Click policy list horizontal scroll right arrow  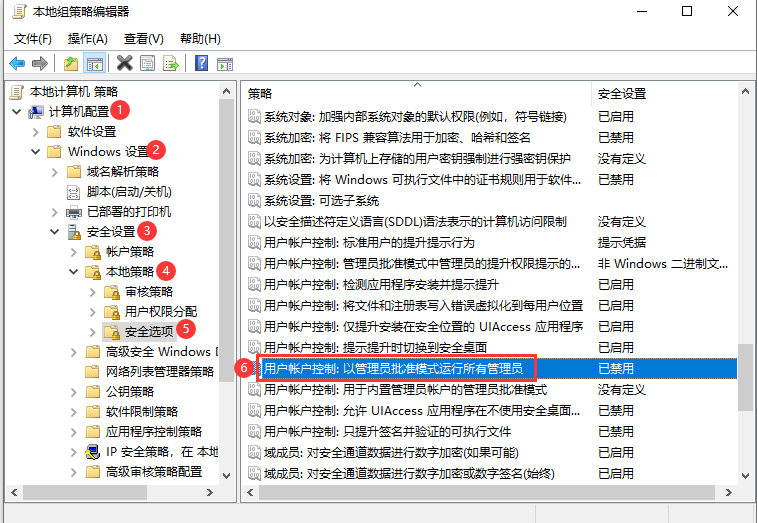[x=729, y=493]
